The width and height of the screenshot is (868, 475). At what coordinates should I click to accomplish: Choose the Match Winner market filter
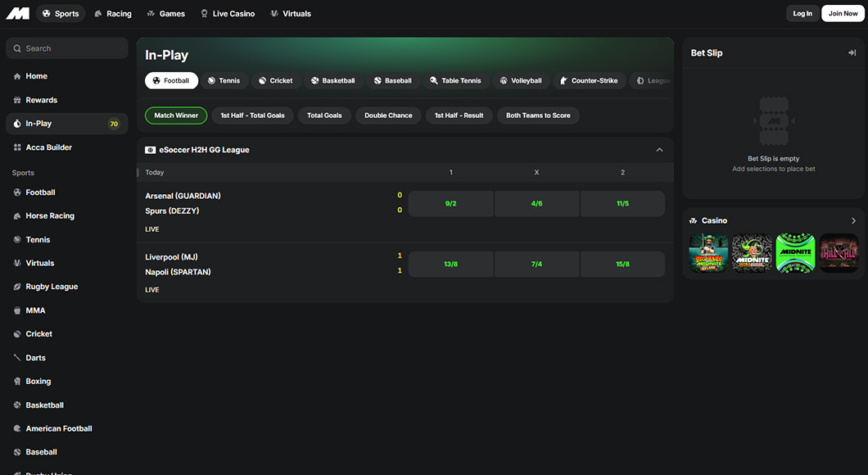(176, 115)
